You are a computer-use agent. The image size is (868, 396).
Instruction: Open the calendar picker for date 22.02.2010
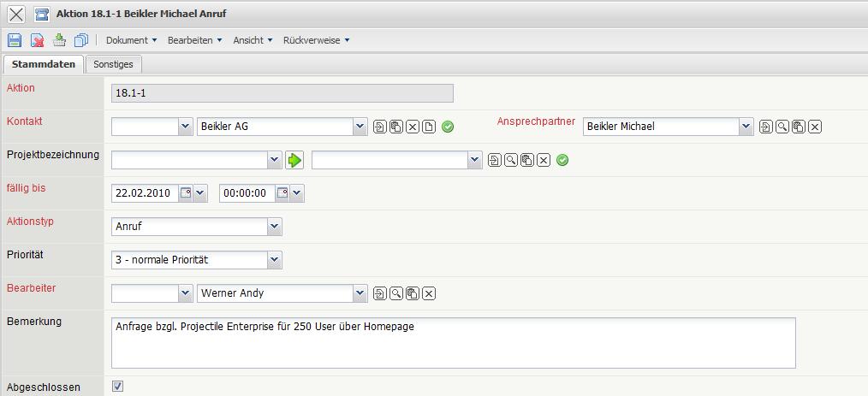click(186, 193)
